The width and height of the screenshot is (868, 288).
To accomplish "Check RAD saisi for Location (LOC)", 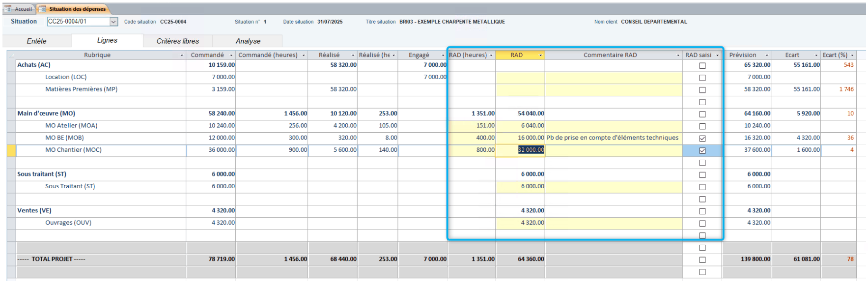I will [x=702, y=78].
